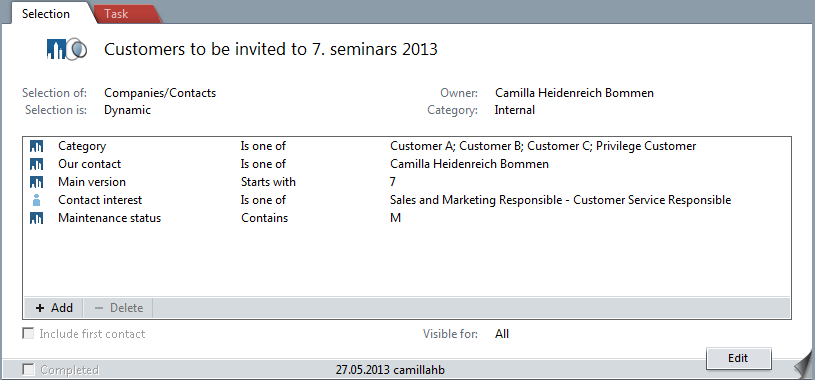Open the 'Starts with' operator for Main version
The height and width of the screenshot is (380, 815).
click(x=268, y=182)
